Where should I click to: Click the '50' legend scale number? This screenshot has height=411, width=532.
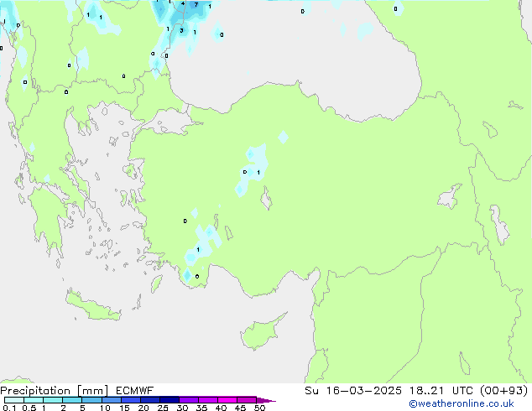[259, 408]
